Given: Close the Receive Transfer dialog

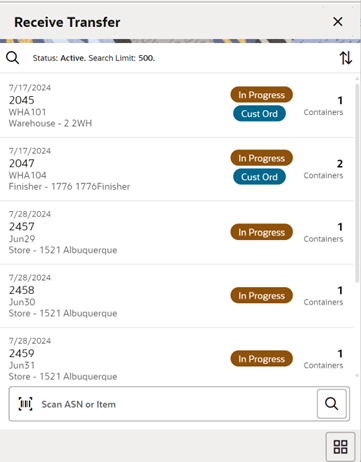Looking at the screenshot, I should click(338, 22).
